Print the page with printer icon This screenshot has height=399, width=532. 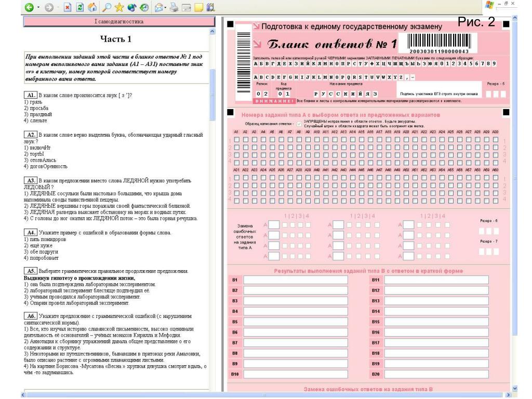[x=174, y=7]
